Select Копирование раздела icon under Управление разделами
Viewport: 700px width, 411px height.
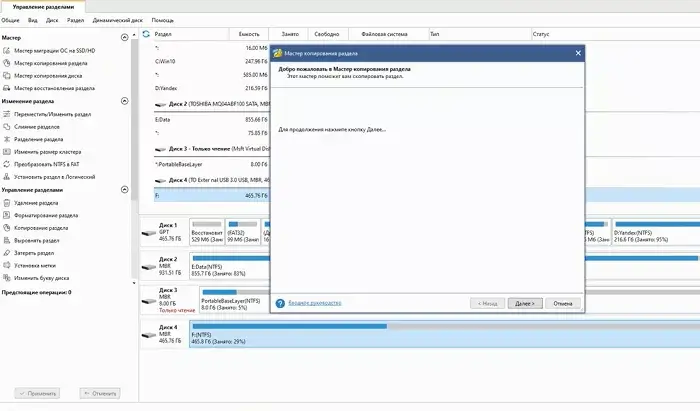[7, 228]
